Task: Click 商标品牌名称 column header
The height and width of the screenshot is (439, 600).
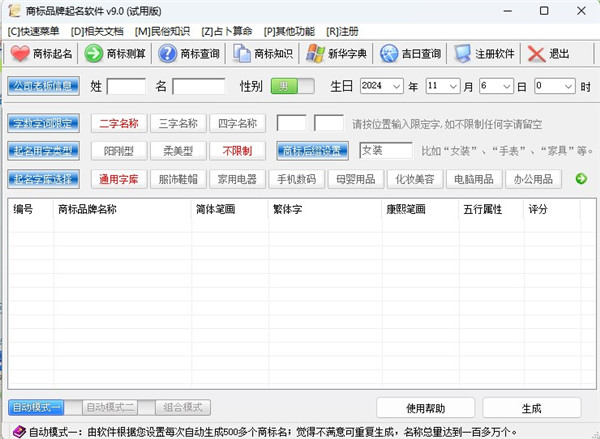Action: [x=122, y=209]
